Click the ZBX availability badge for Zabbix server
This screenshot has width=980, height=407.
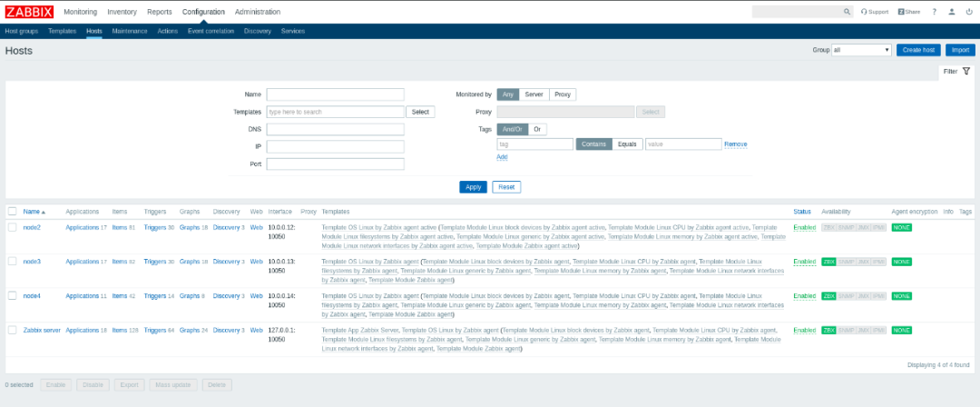(828, 330)
